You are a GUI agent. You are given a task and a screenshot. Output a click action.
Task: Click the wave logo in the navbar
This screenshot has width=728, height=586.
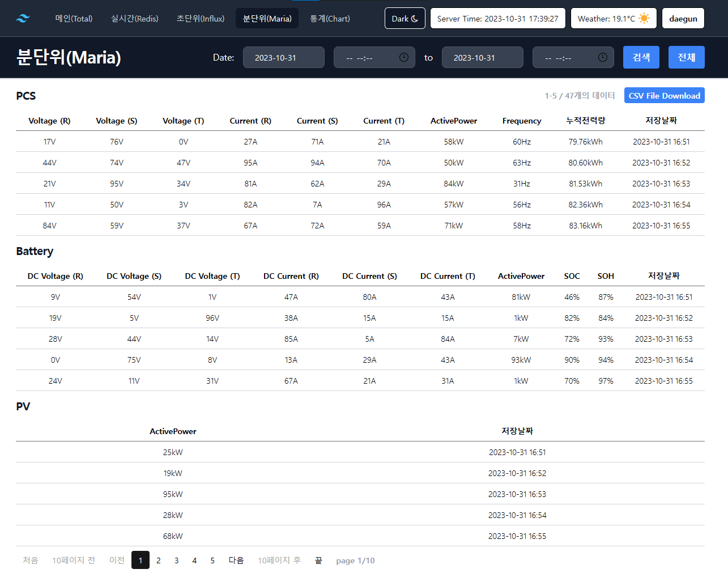22,18
